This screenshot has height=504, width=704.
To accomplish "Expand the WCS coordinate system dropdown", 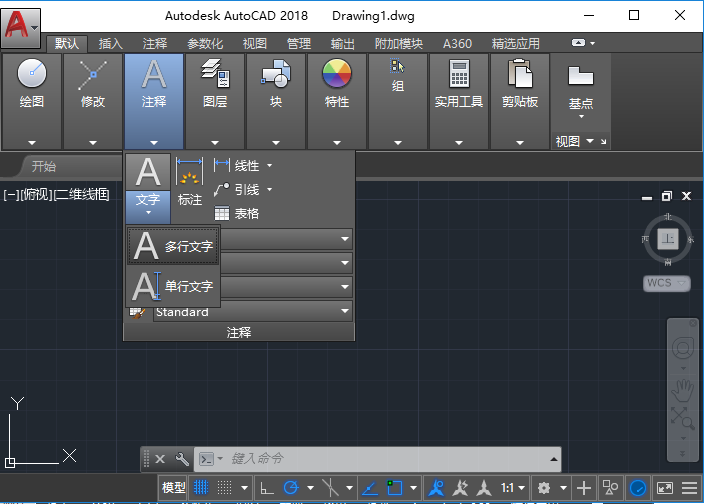I will (x=682, y=283).
